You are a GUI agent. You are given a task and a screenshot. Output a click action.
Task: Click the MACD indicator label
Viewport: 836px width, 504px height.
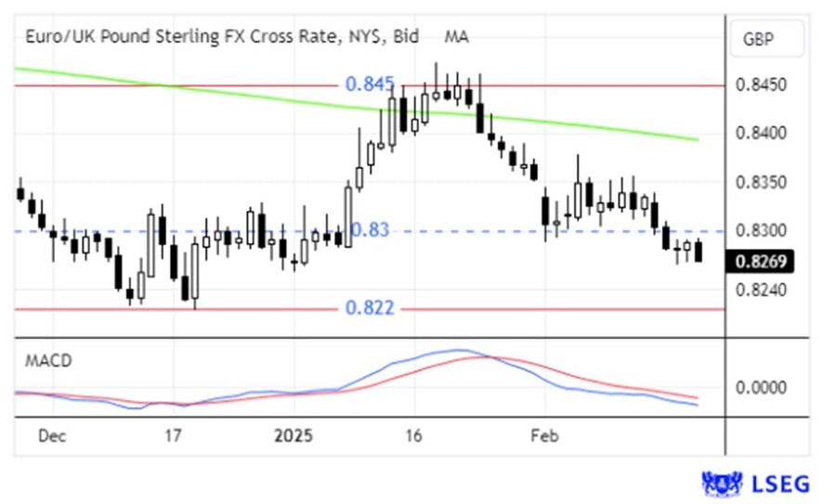tap(48, 361)
